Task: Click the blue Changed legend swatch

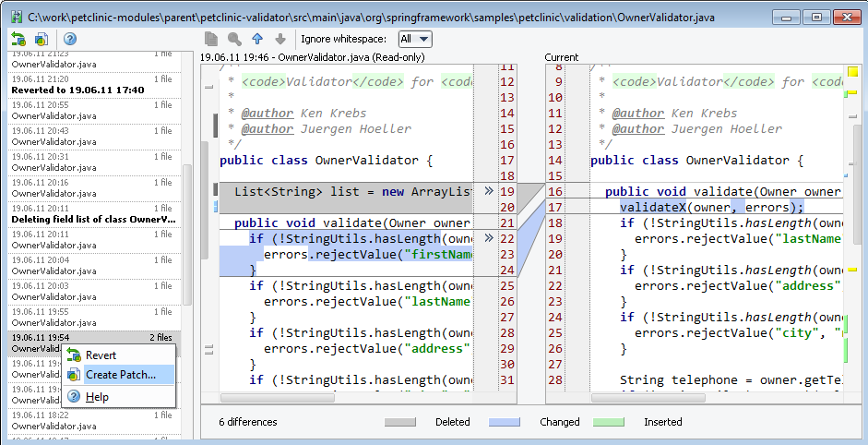Action: click(505, 422)
